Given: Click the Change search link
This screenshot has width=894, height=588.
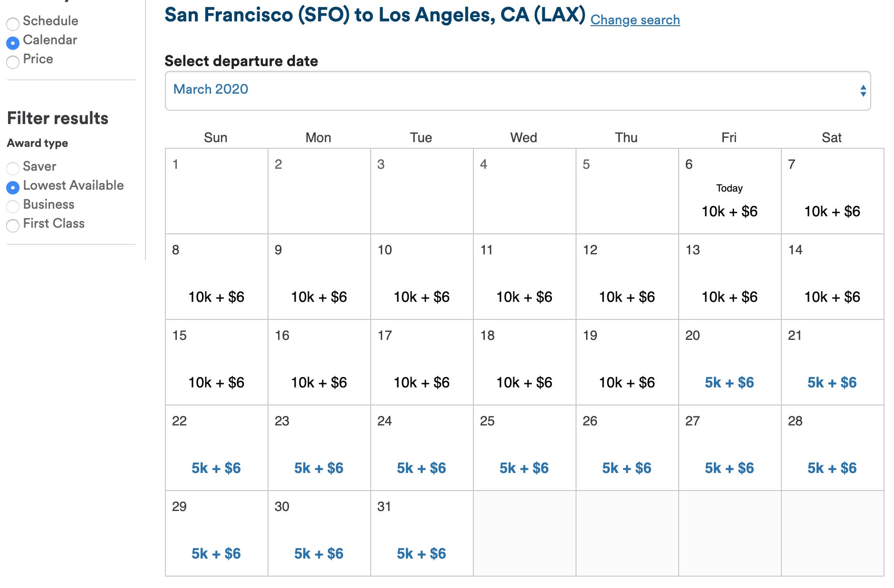Looking at the screenshot, I should tap(635, 20).
